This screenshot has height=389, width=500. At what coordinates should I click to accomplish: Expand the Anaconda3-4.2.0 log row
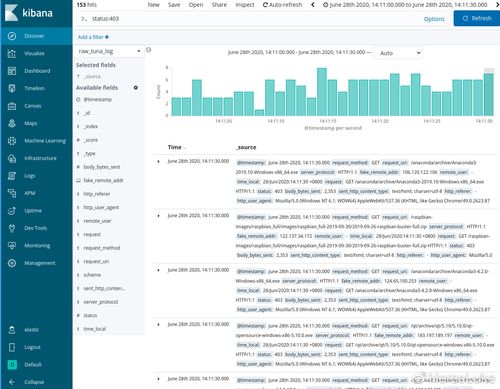(158, 270)
